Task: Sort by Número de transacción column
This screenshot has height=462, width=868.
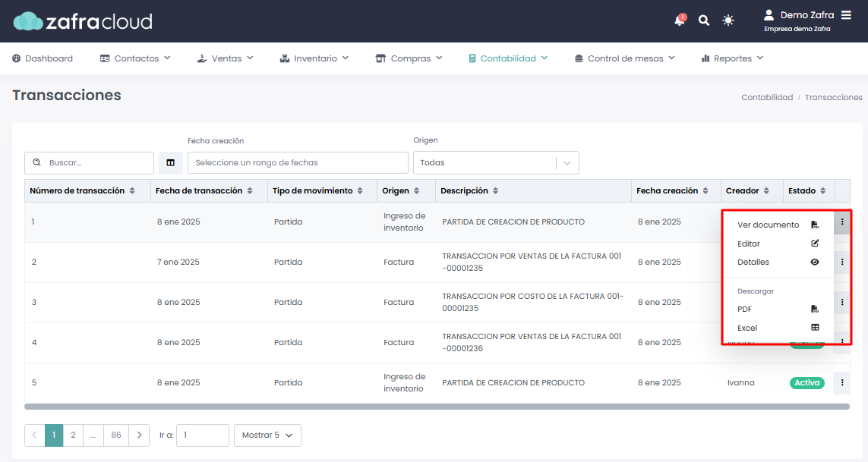Action: pyautogui.click(x=132, y=191)
